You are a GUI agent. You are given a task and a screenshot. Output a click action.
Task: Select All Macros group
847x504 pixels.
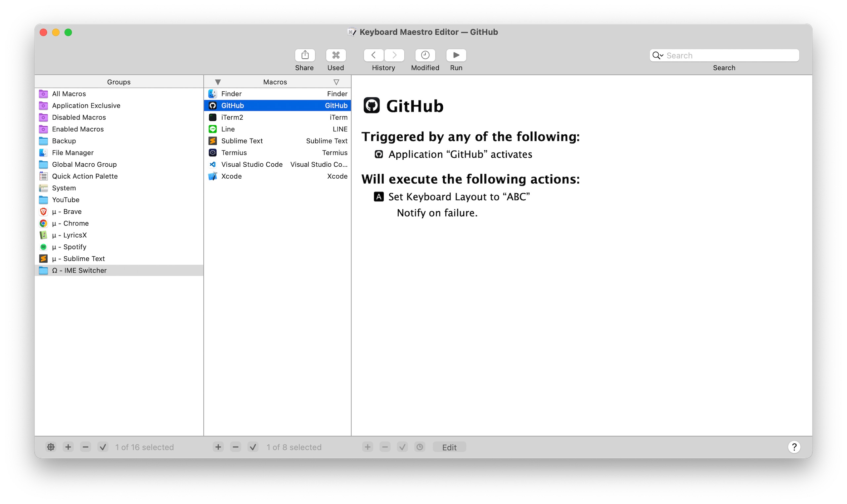[119, 94]
